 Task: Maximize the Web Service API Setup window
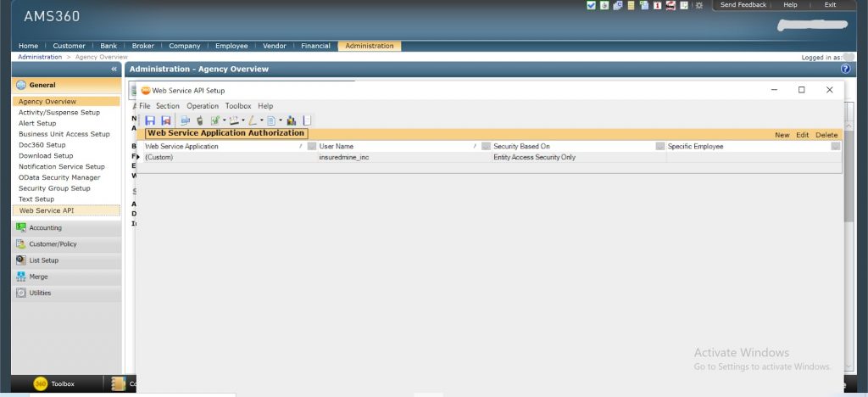coord(801,90)
